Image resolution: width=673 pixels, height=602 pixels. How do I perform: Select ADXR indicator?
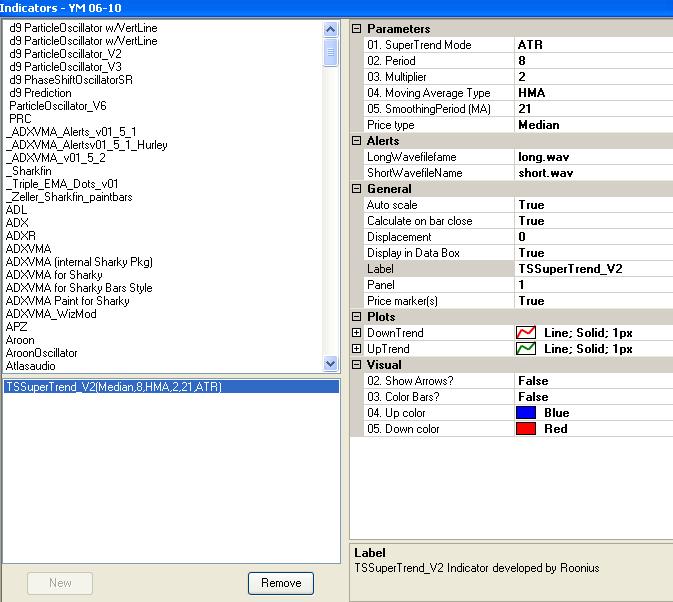click(21, 236)
